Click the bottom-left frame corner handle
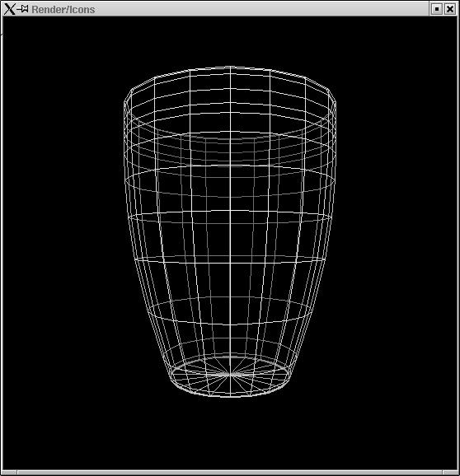460x476 pixels. 8,473
